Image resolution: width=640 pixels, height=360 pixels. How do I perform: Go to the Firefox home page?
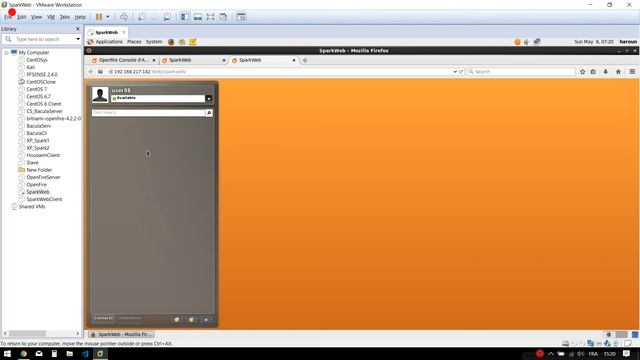point(618,72)
